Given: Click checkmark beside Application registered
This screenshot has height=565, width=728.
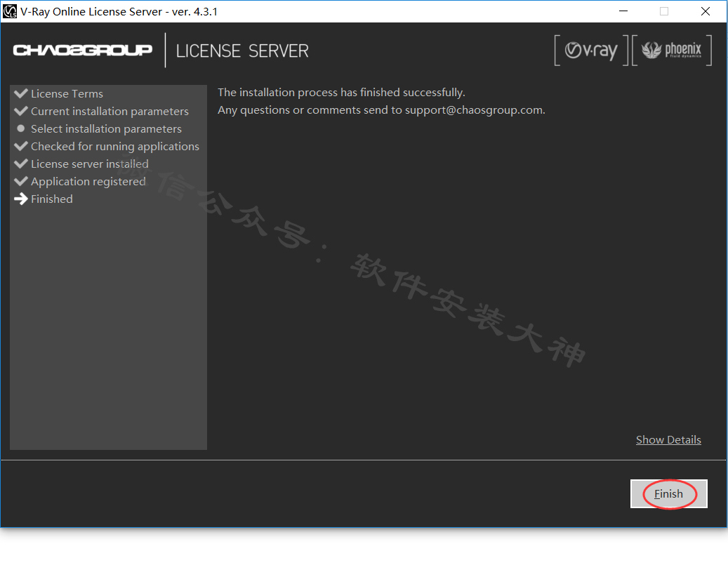Looking at the screenshot, I should click(21, 181).
